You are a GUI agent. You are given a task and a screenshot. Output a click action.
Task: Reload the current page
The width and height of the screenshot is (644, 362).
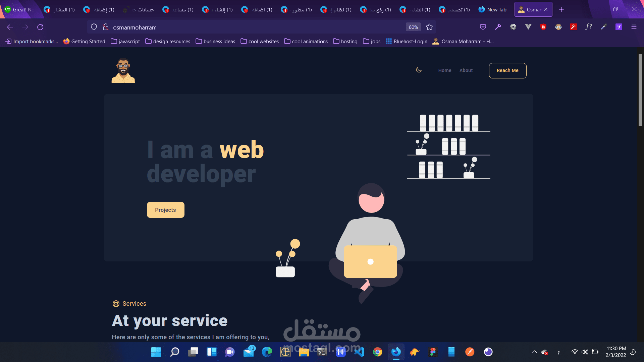click(x=40, y=27)
